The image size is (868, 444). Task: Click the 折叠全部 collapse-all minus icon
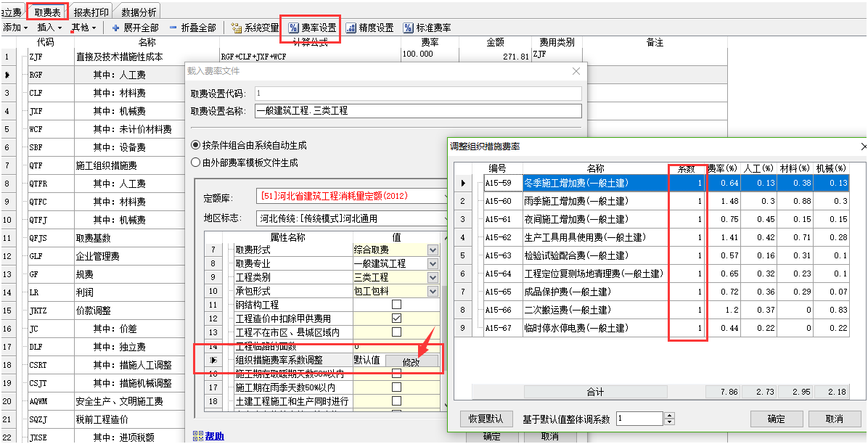173,28
